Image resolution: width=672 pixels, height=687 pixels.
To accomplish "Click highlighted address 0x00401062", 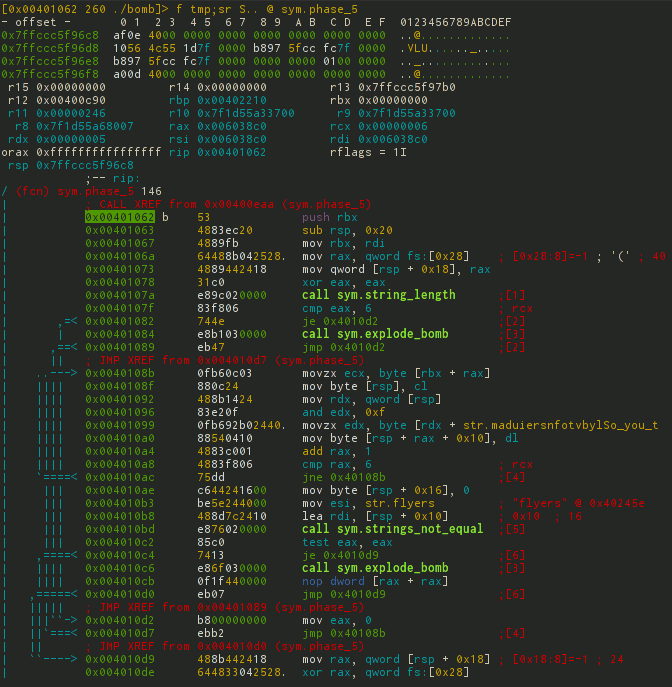I will click(120, 217).
